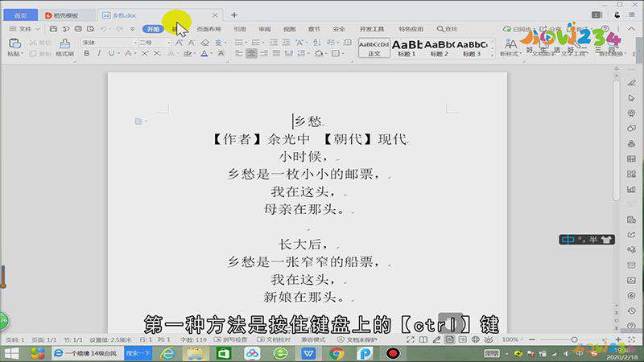644x362 pixels.
Task: Apply center alignment to paragraph
Action: click(x=251, y=53)
